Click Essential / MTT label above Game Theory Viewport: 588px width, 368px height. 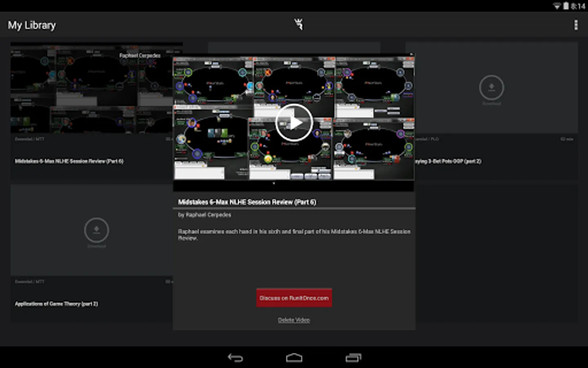coord(30,282)
